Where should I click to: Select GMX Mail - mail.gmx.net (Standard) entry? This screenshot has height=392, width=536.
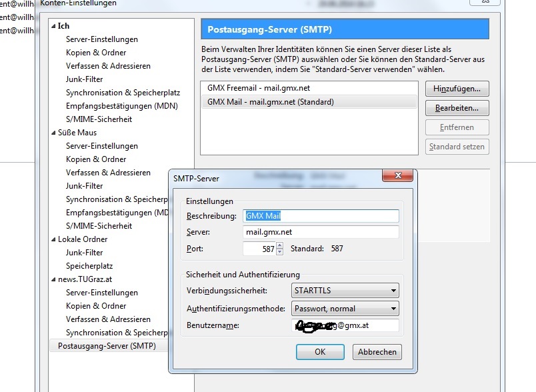[x=309, y=102]
